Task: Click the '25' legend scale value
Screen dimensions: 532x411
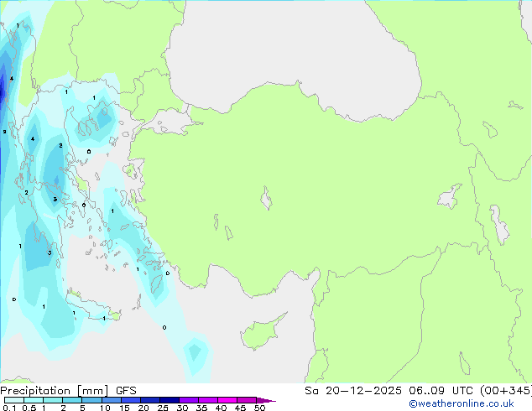Action: (x=163, y=408)
